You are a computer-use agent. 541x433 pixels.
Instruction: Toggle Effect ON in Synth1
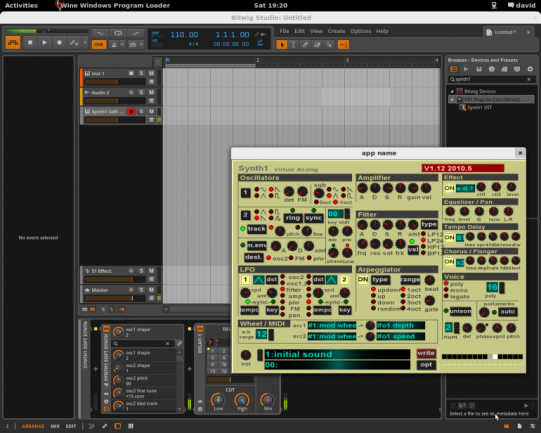449,188
